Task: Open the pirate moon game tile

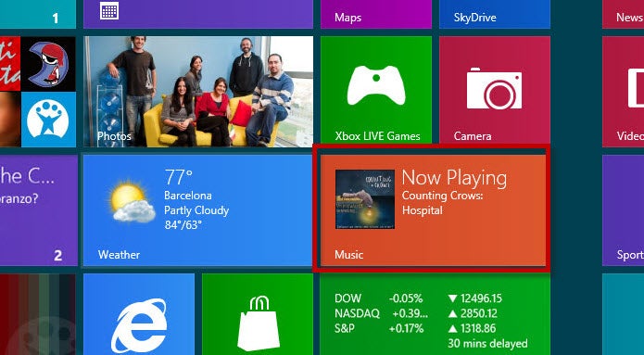Action: coord(48,64)
